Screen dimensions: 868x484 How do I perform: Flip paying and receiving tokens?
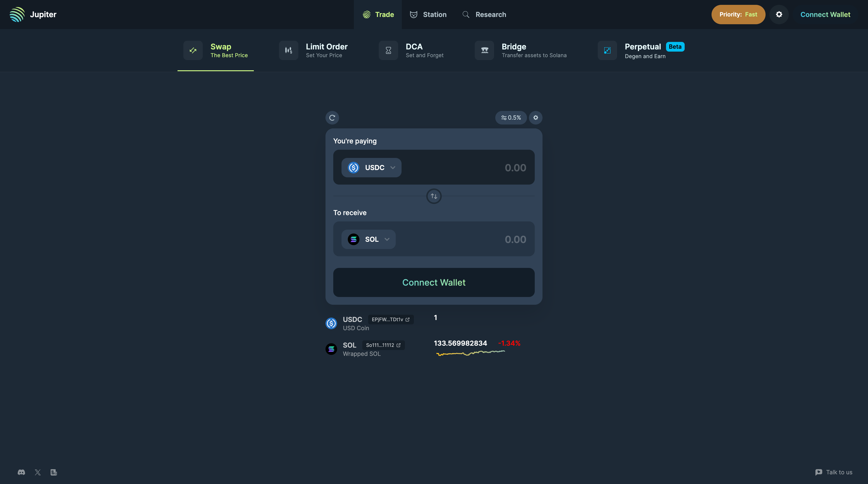pyautogui.click(x=434, y=196)
